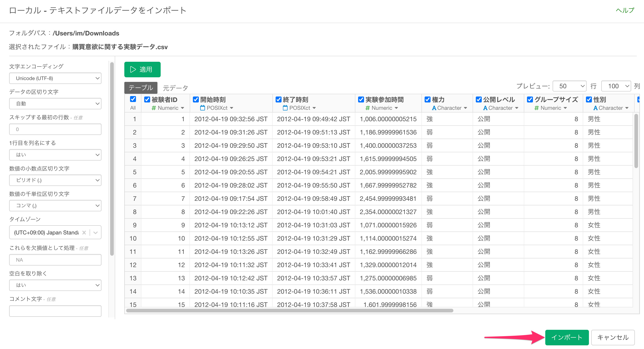Viewport: 644px width, 349px height.
Task: Click the Character A icon under 権力
Action: click(434, 108)
